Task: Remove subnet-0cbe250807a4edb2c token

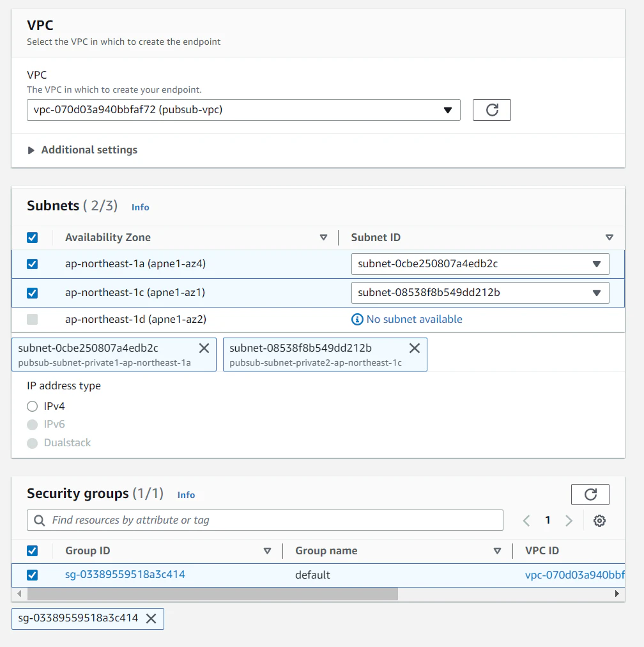Action: click(x=204, y=348)
